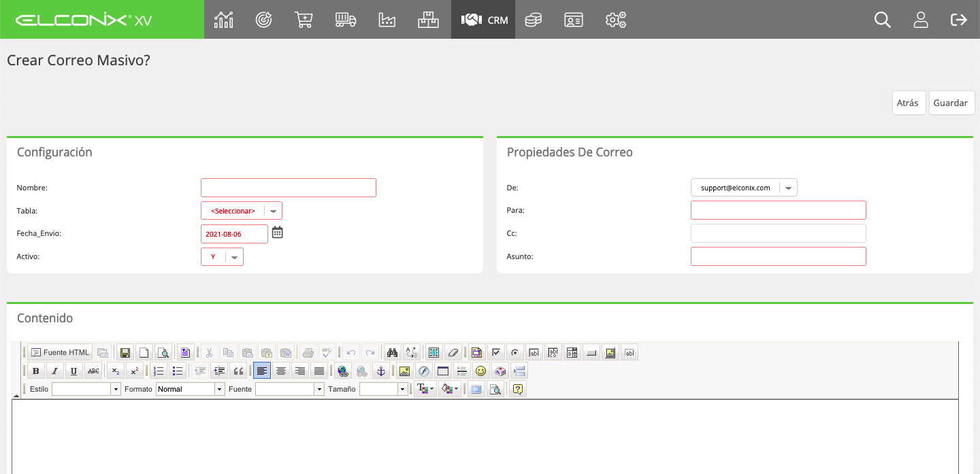Screen dimensions: 980x474
Task: Open the analytics chart module
Action: (223, 20)
